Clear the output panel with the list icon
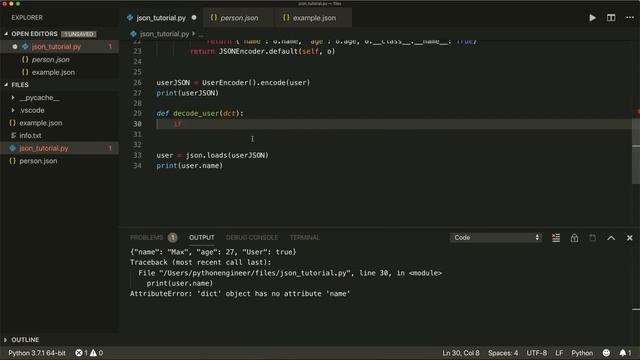Image resolution: width=640 pixels, height=360 pixels. 556,238
